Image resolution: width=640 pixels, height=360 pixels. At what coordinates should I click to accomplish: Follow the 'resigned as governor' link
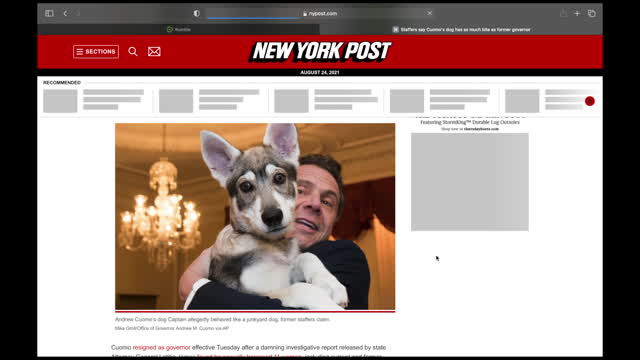162,347
